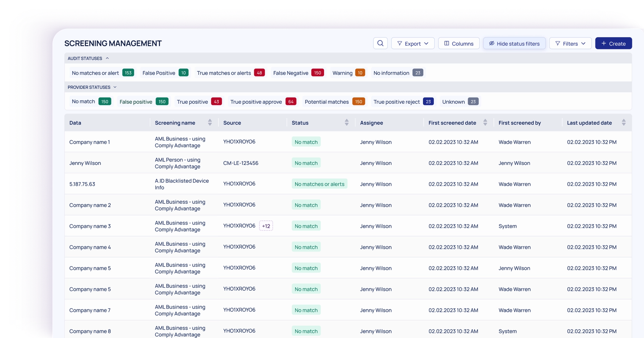Click the No matches or alerts status tag
The height and width of the screenshot is (338, 644).
pos(319,184)
